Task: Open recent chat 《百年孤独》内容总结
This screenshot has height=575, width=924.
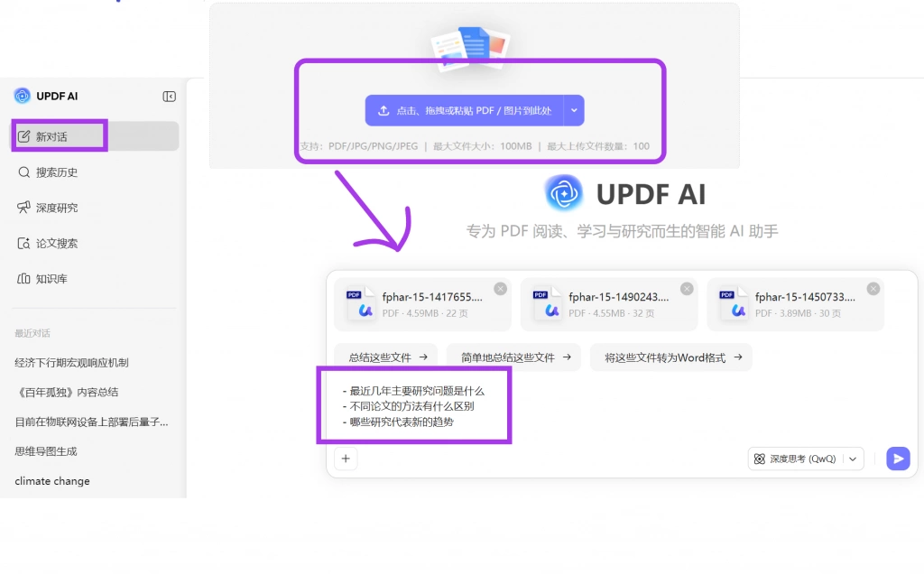Action: (x=67, y=392)
